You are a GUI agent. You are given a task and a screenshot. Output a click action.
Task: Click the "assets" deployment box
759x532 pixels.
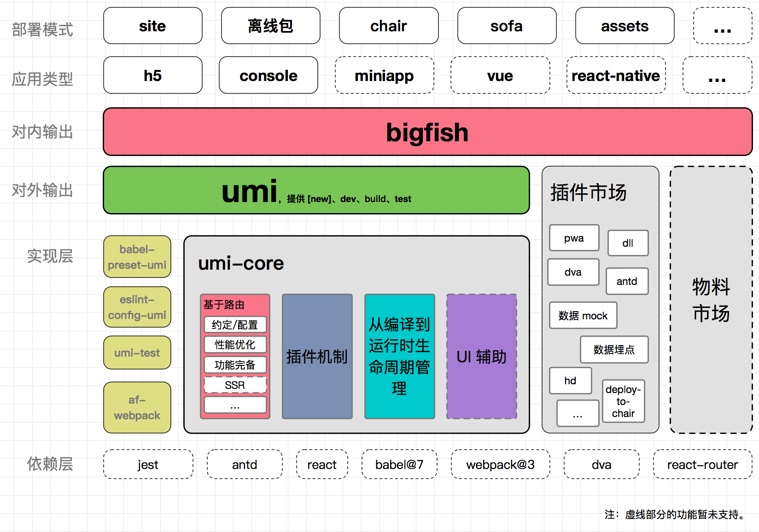point(625,26)
